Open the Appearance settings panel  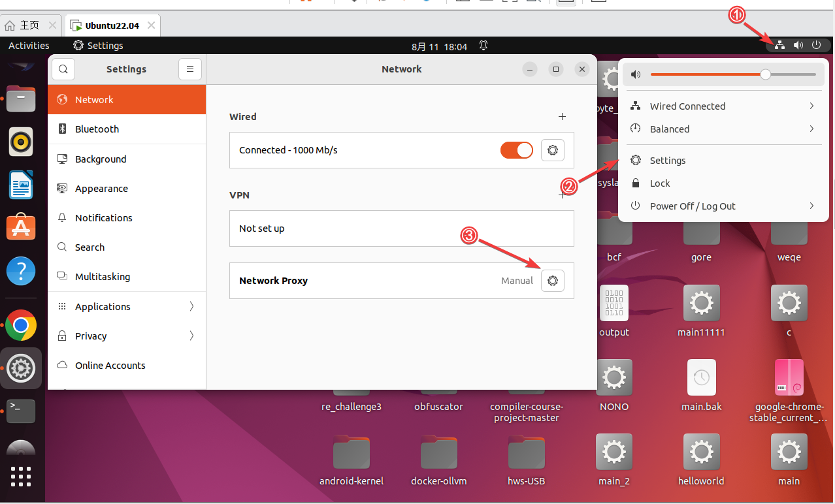(x=127, y=189)
